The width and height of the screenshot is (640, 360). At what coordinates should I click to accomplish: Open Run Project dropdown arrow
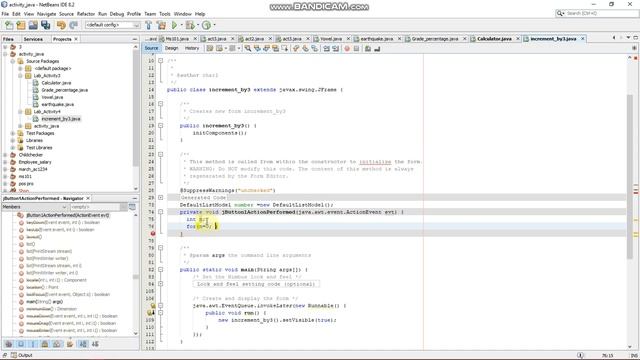pos(181,25)
